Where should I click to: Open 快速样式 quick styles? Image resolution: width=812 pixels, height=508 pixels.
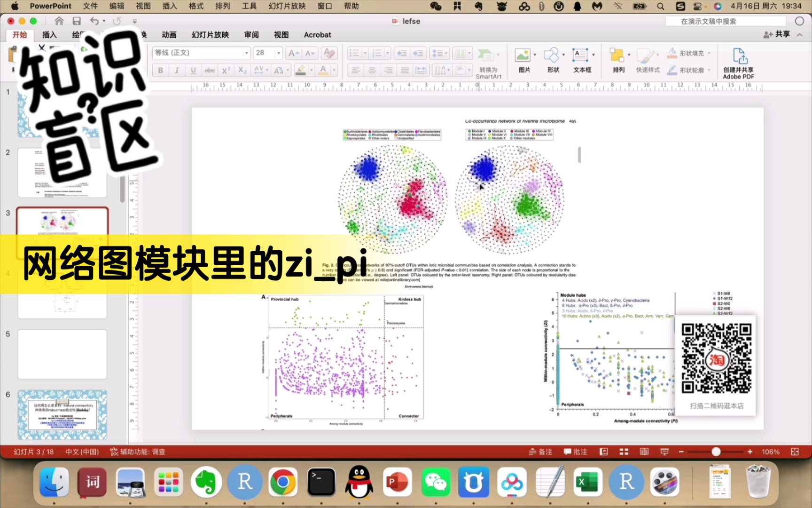tap(648, 61)
